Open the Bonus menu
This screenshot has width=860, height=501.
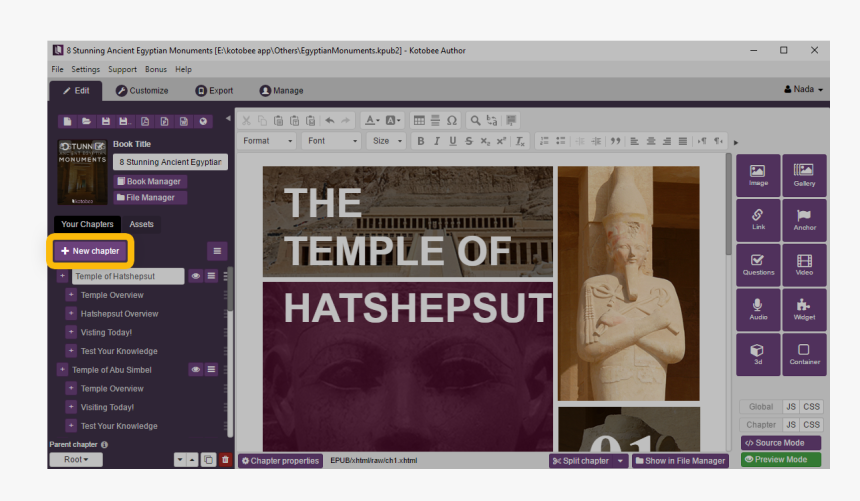click(156, 69)
